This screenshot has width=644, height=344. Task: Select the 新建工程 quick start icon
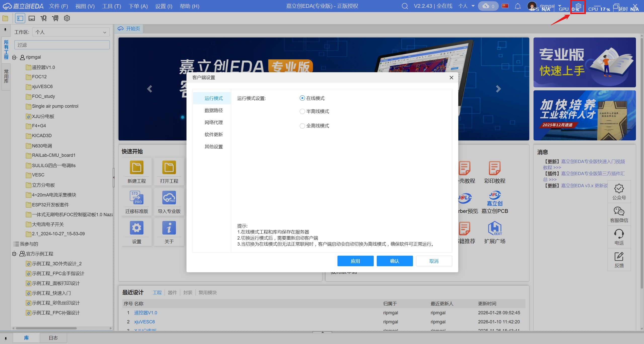(136, 167)
